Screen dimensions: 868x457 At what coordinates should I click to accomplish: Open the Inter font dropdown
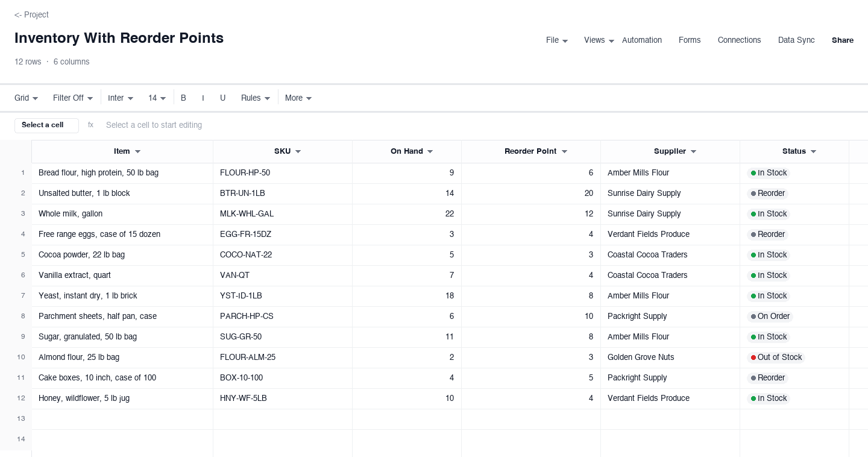pyautogui.click(x=121, y=98)
